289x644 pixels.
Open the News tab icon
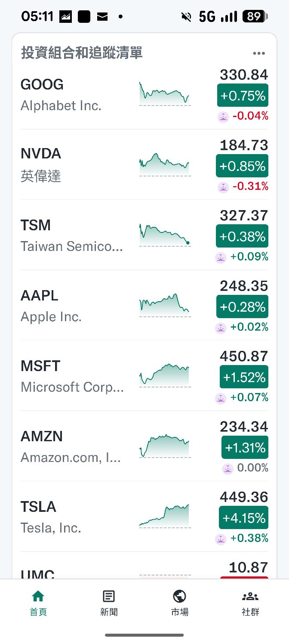[109, 596]
